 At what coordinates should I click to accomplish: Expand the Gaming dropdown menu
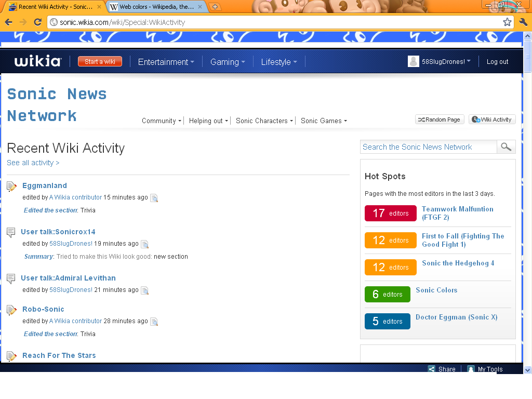click(227, 62)
